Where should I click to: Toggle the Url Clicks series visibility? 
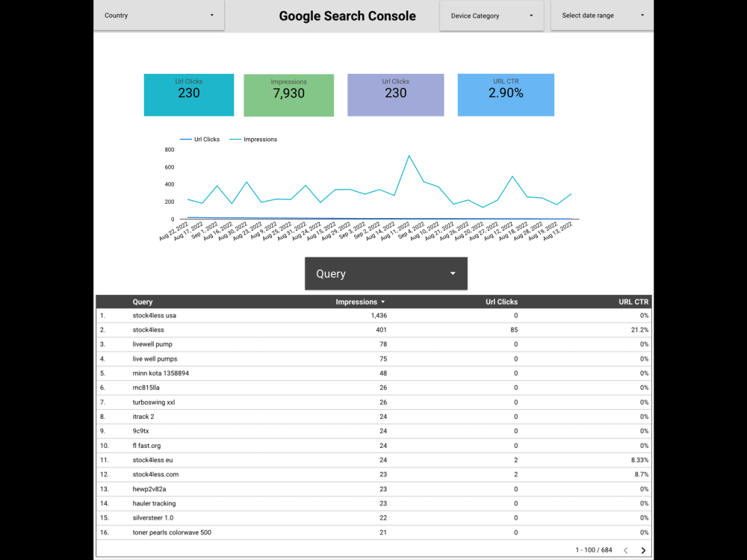tap(200, 139)
